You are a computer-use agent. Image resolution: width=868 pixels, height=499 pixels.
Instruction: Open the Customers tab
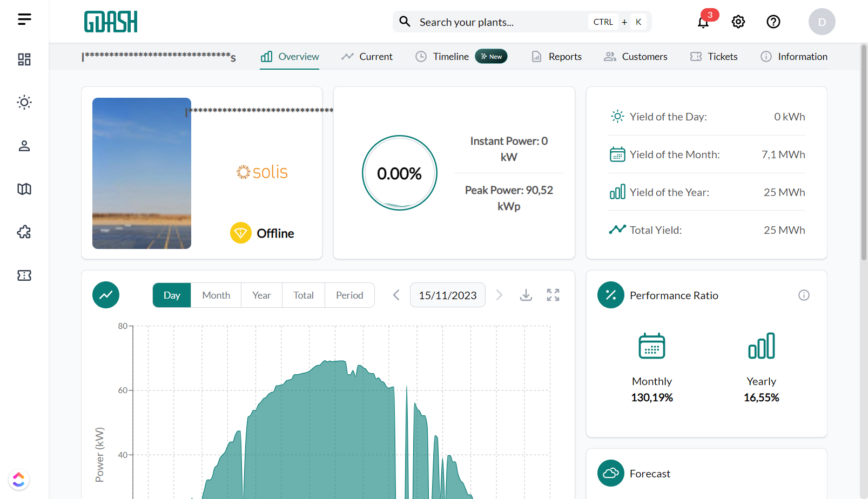pos(635,57)
